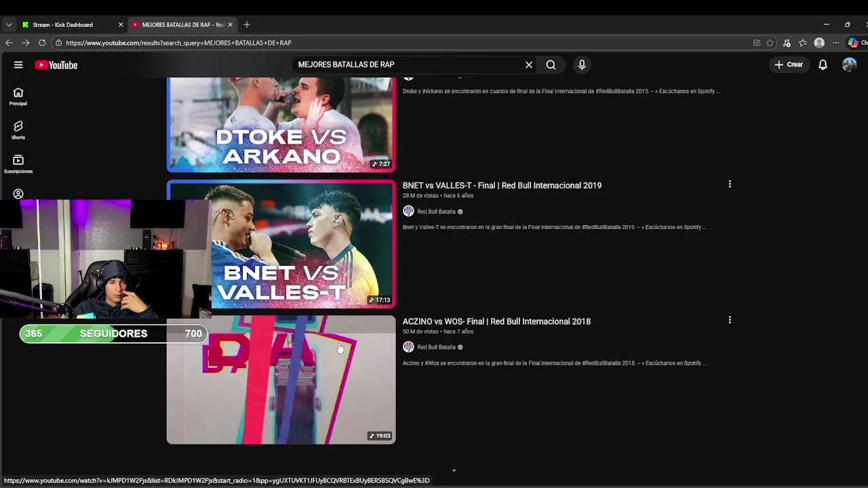Go forward in the browser
868x488 pixels.
25,43
